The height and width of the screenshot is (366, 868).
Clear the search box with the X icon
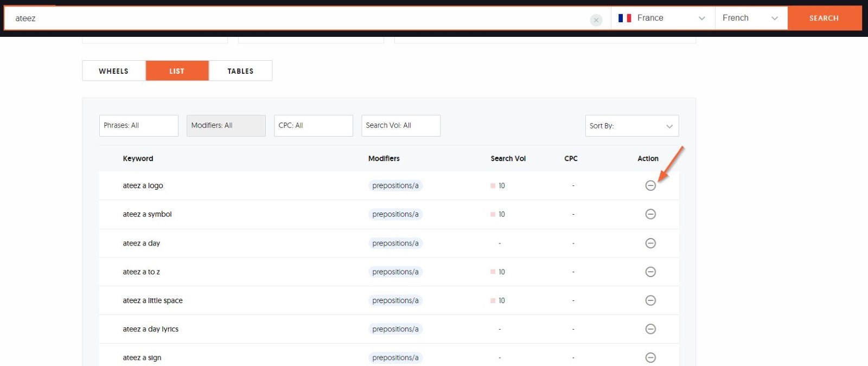pos(596,20)
